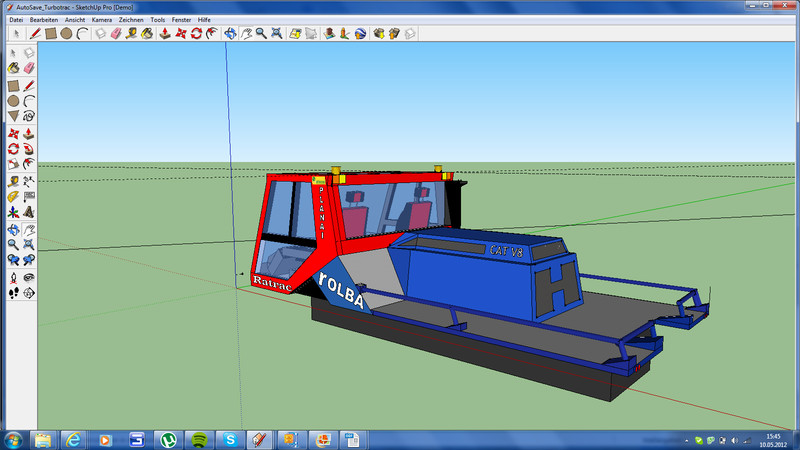Select Scale tool in left toolbar
Viewport: 800px width, 450px height.
[13, 164]
